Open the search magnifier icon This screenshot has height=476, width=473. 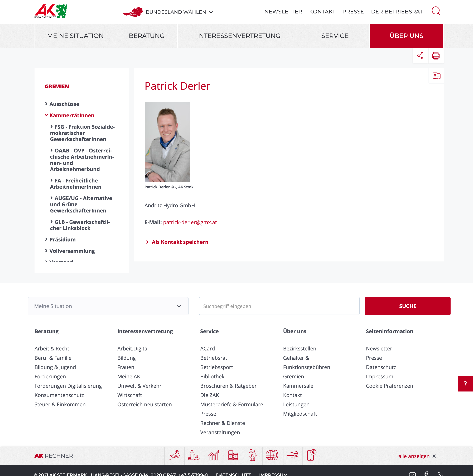(x=436, y=11)
